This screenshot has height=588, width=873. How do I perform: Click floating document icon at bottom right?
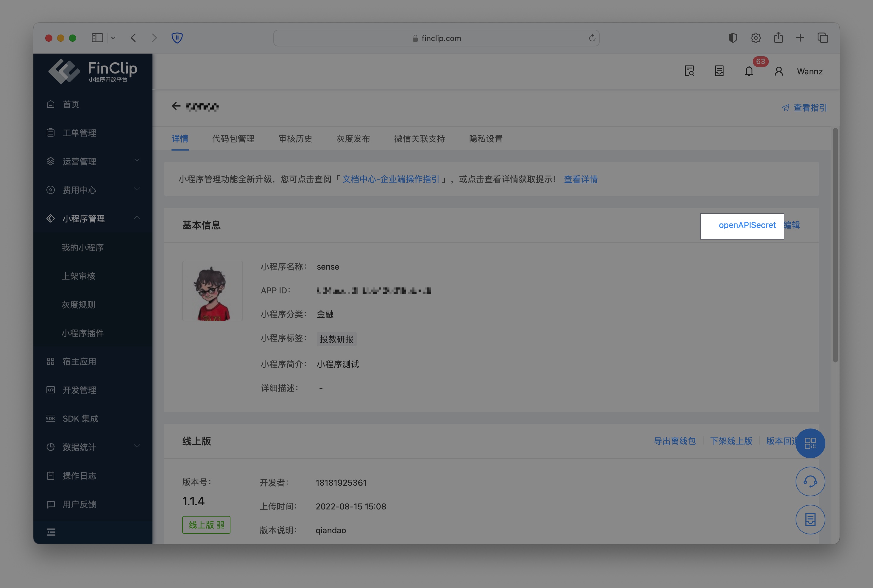[x=810, y=520]
